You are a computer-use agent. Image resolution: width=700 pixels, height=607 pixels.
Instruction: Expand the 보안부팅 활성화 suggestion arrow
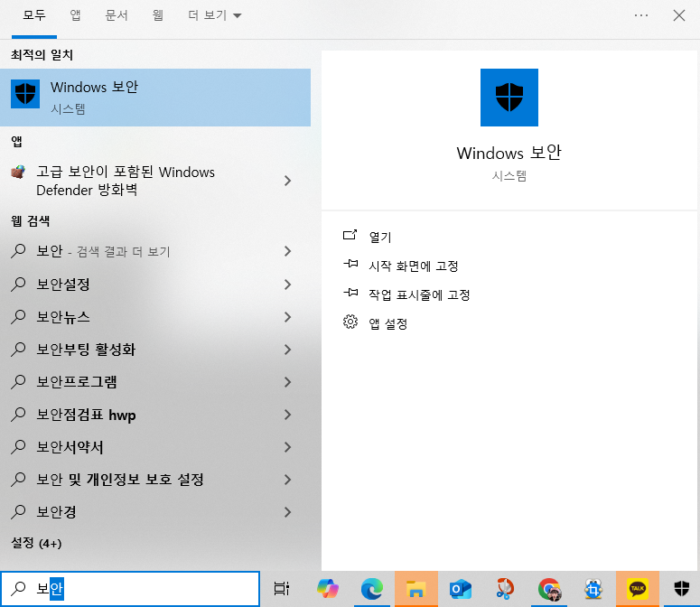[x=287, y=350]
